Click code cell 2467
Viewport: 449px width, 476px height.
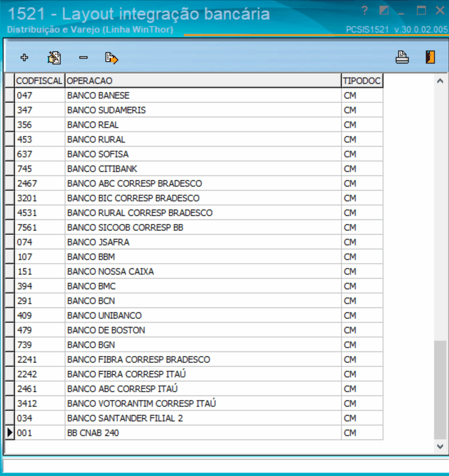click(x=40, y=183)
